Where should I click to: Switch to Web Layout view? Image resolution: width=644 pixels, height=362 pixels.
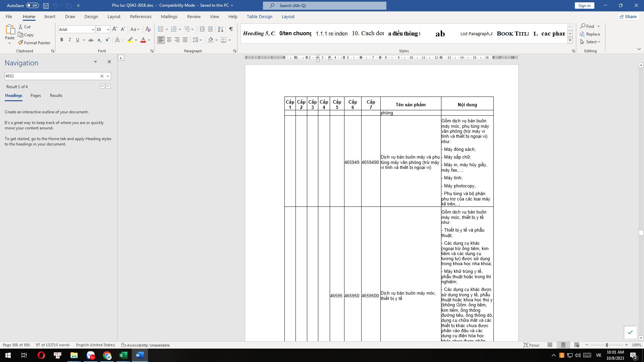577,345
